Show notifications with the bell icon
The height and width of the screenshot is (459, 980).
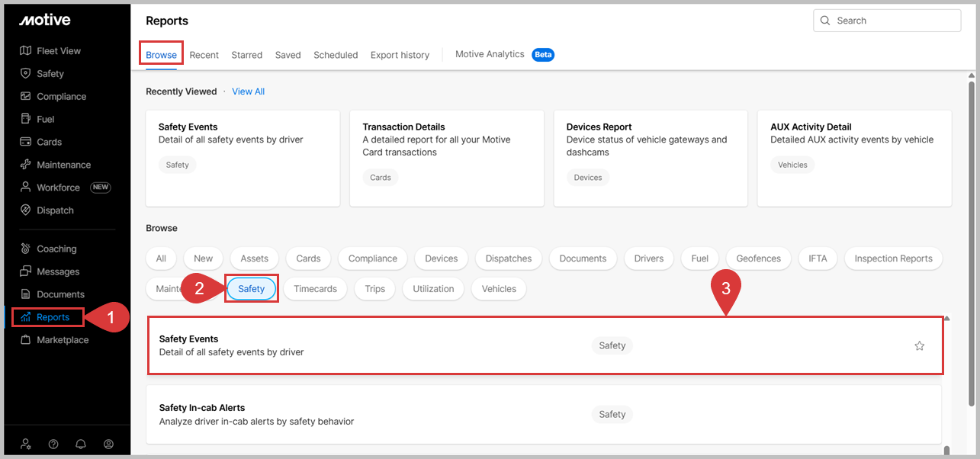81,444
